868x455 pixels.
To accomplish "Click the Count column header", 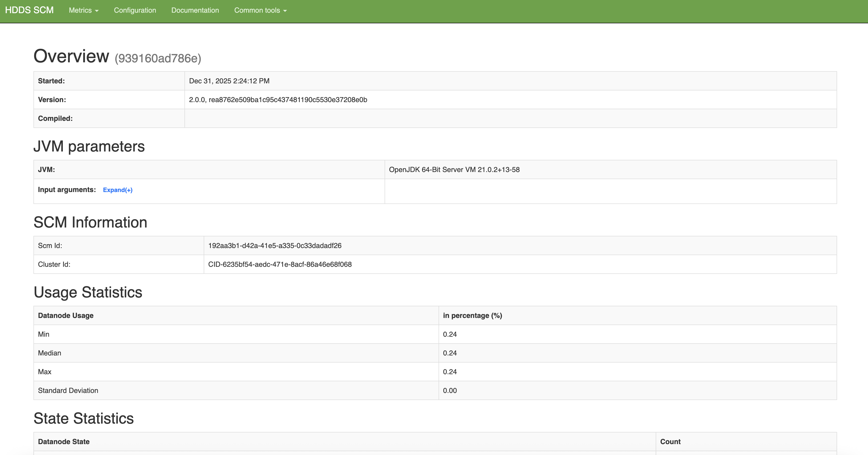I will [x=671, y=441].
